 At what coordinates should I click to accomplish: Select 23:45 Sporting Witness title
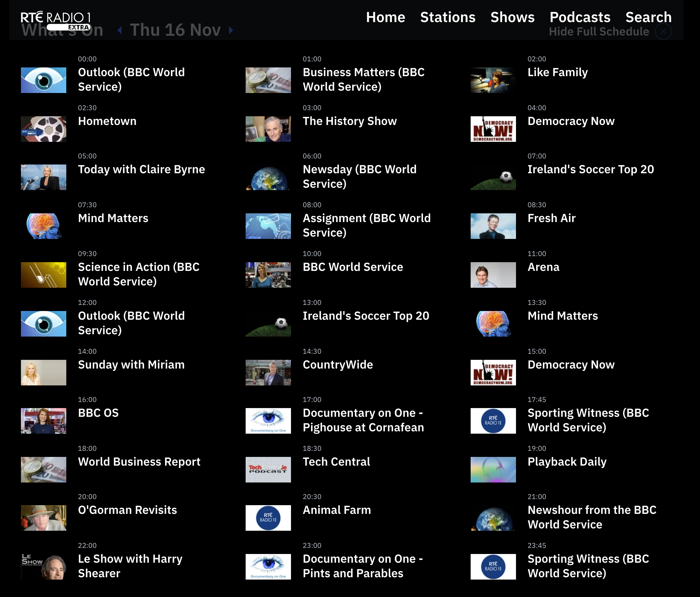588,566
